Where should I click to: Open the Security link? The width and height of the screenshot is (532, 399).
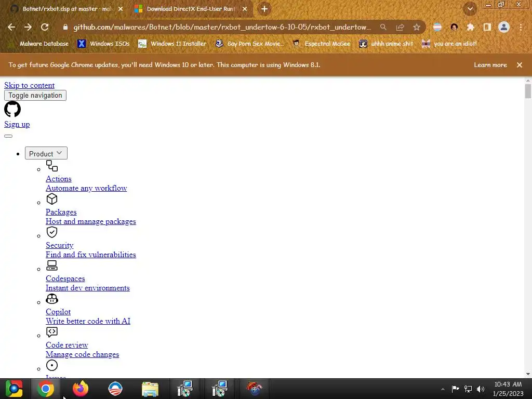coord(59,245)
